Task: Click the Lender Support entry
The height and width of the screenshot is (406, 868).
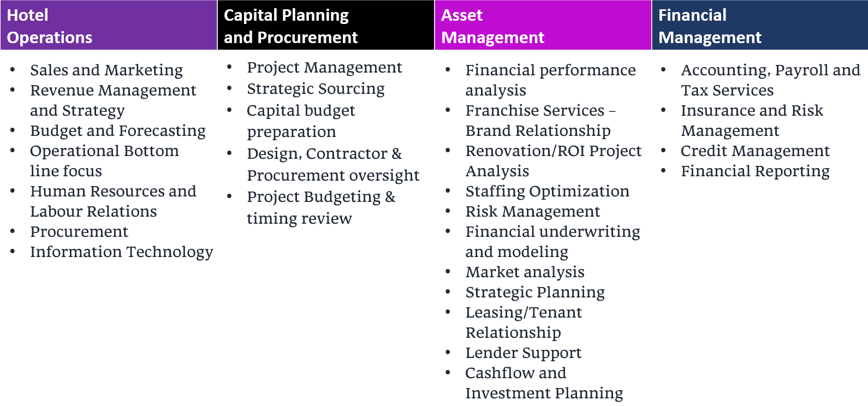Action: pos(523,353)
